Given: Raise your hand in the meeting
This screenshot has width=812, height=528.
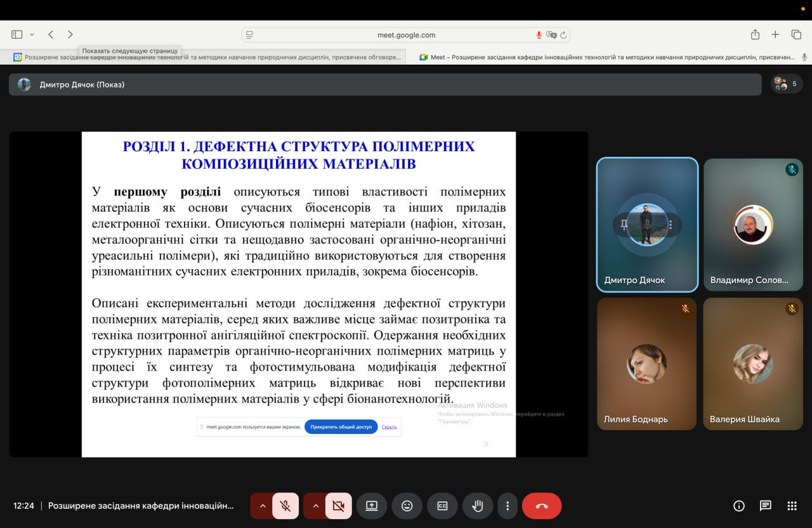Looking at the screenshot, I should coord(478,506).
